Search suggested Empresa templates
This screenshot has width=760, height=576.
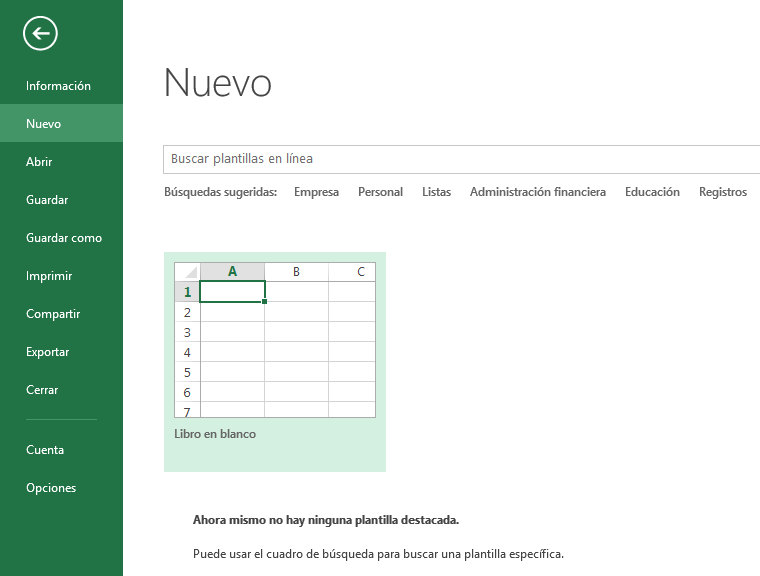[316, 192]
